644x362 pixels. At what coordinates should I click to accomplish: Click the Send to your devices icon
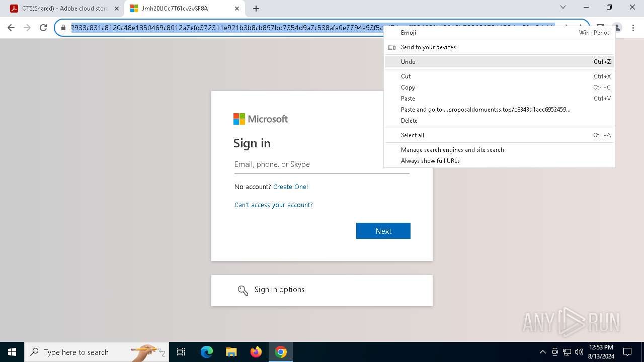[392, 47]
